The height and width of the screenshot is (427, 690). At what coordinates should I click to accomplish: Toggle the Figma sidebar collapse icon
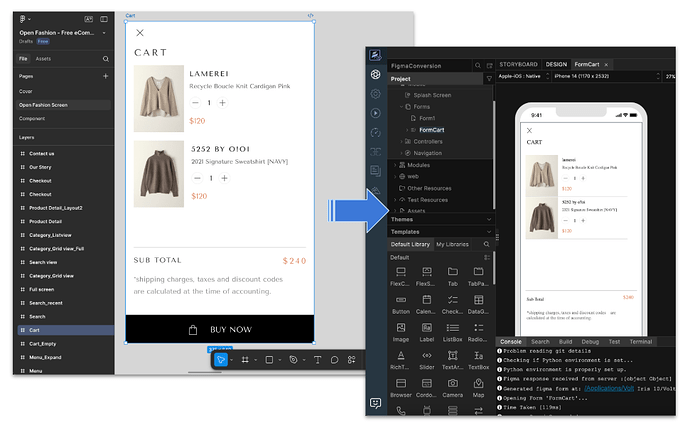pos(106,19)
